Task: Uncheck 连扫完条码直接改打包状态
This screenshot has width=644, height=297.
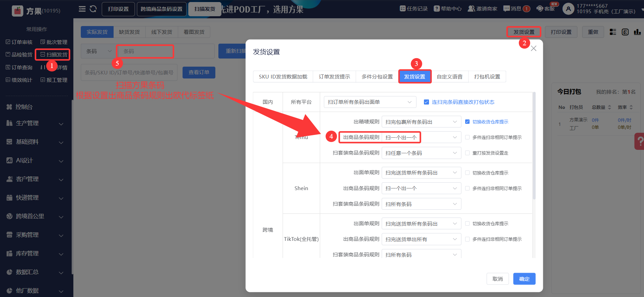Action: [426, 102]
